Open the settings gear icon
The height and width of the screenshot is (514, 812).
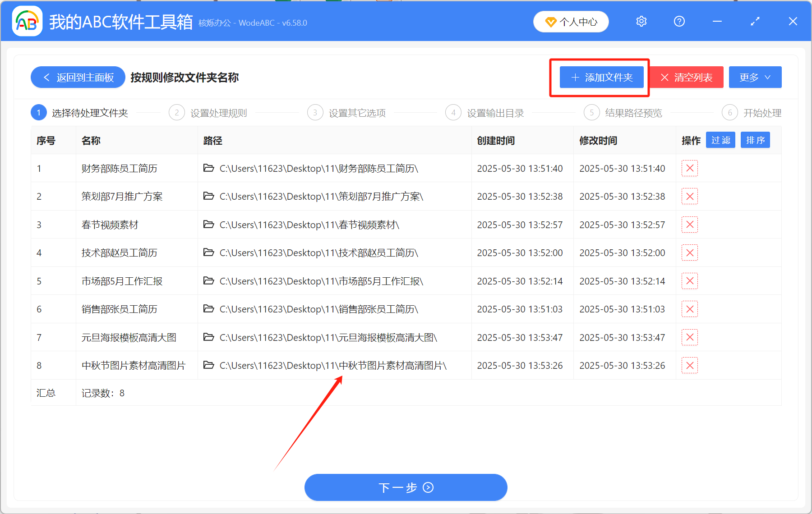[x=641, y=21]
